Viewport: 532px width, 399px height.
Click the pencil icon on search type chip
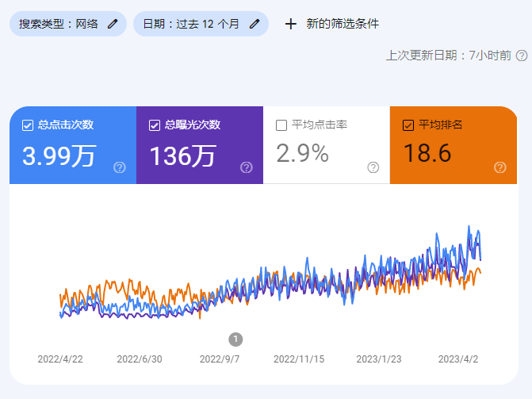pos(113,24)
